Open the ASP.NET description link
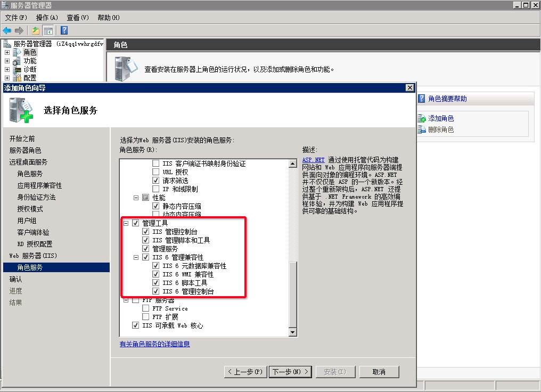The width and height of the screenshot is (541, 392). 313,160
